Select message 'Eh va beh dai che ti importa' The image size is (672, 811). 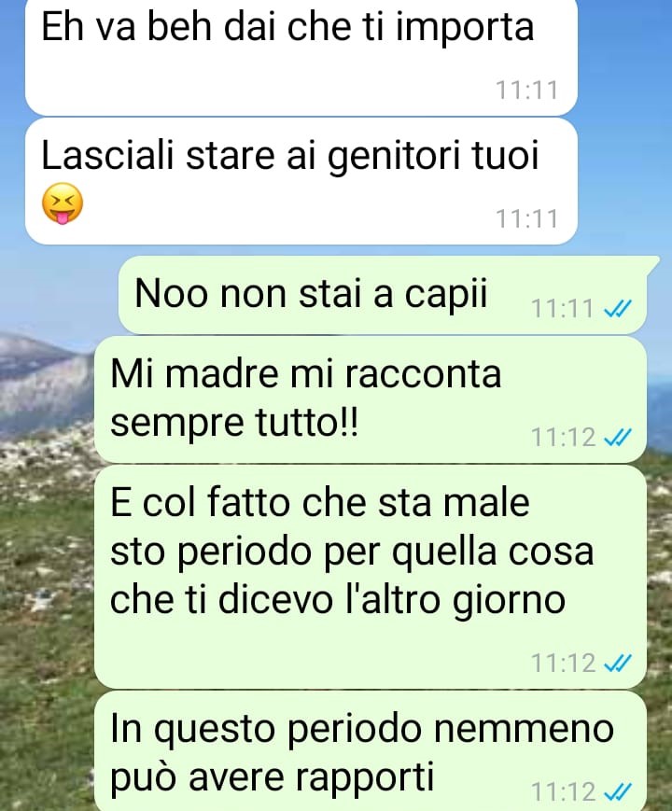pos(301,57)
